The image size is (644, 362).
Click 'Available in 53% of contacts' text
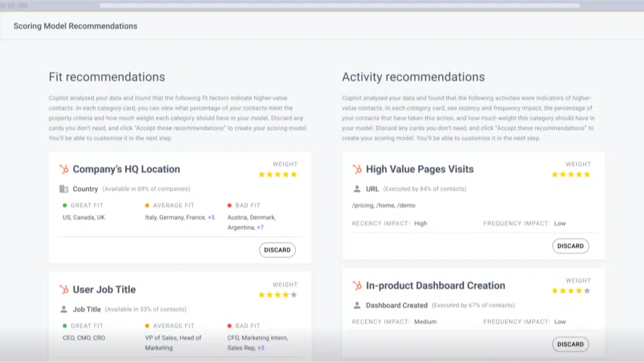point(145,309)
